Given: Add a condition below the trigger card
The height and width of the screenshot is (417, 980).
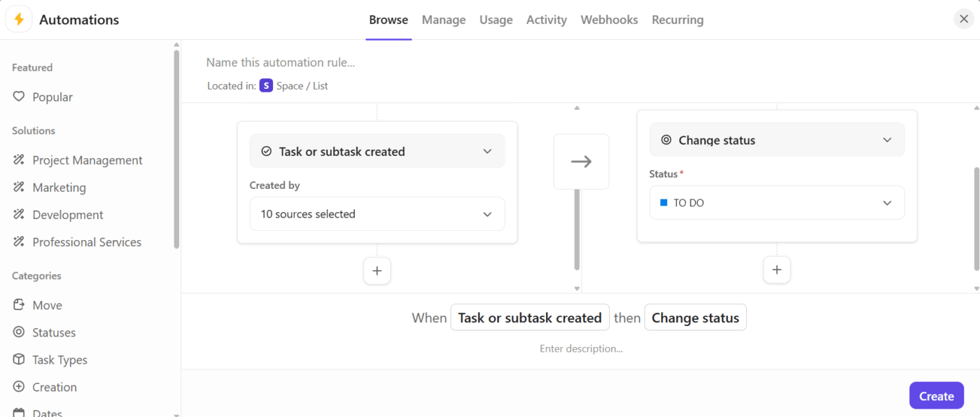Looking at the screenshot, I should pyautogui.click(x=377, y=271).
